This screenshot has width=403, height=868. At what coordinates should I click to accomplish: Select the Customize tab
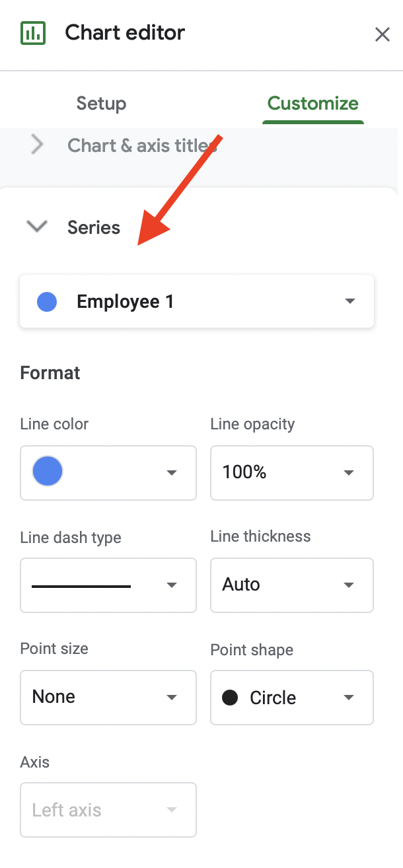pos(312,104)
